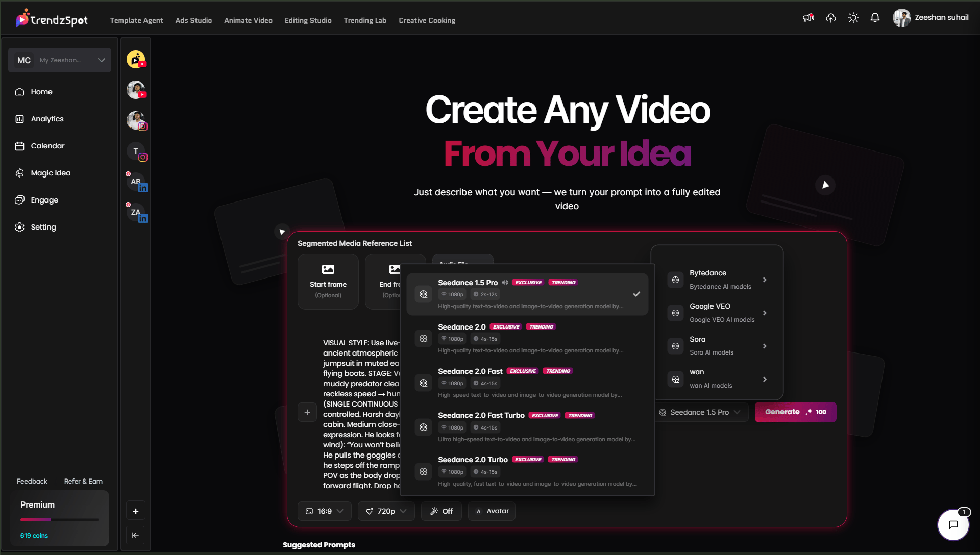Click the TrendzSpot logo
Image resolution: width=980 pixels, height=555 pixels.
[x=52, y=19]
